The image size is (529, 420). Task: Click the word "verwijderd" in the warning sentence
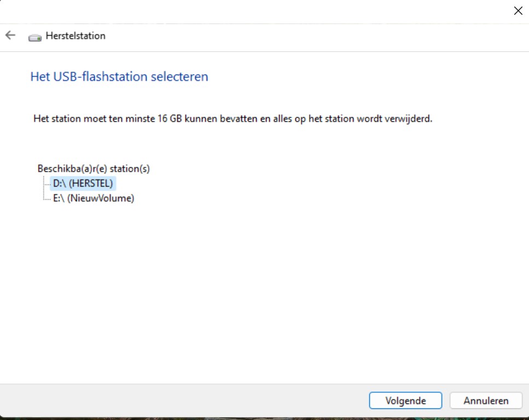(x=409, y=119)
